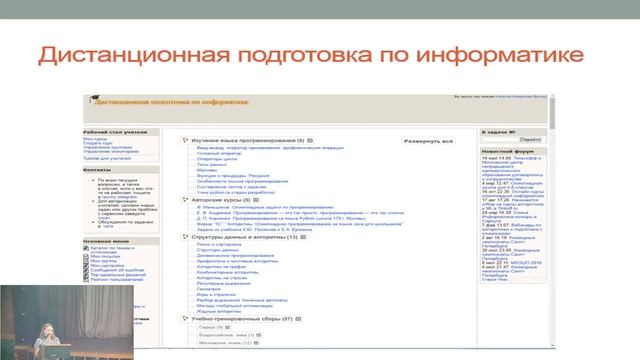This screenshot has height=360, width=640.
Task: Click the folder icon beside "Сириус (9)"
Action: coord(228,327)
